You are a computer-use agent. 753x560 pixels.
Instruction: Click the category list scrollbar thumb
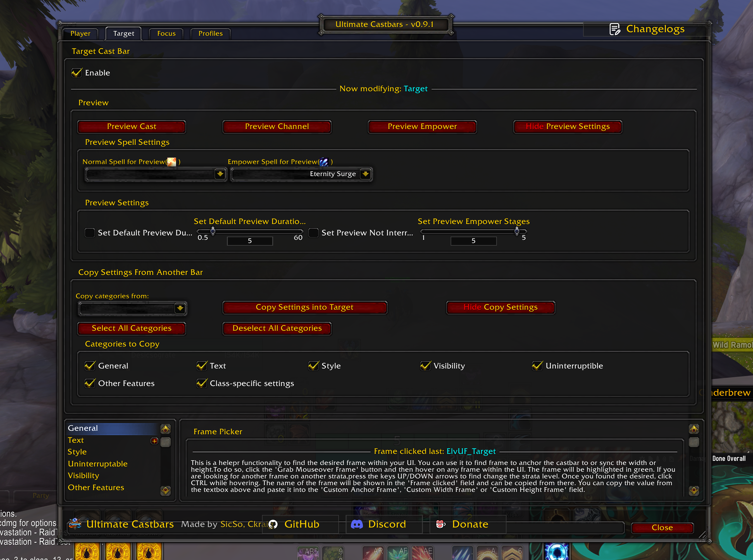(x=166, y=442)
